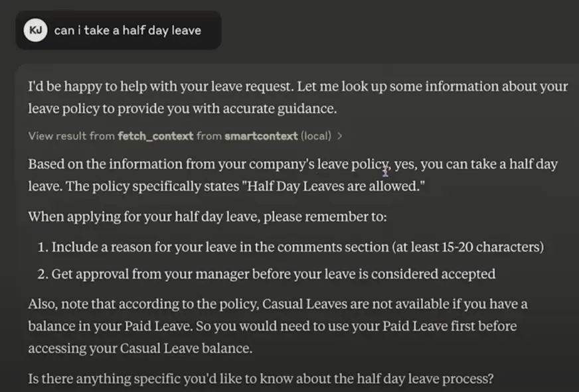Click the "(local)" label in tool result

[315, 136]
